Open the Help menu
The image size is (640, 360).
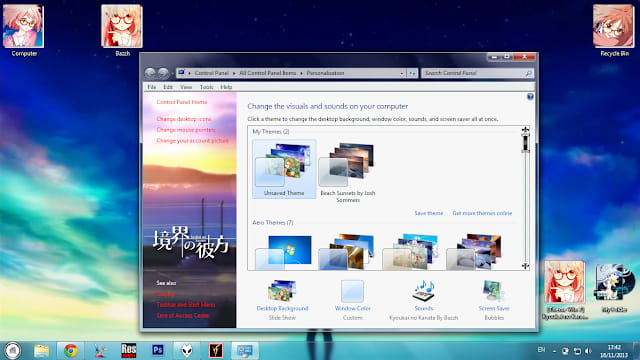pos(226,87)
